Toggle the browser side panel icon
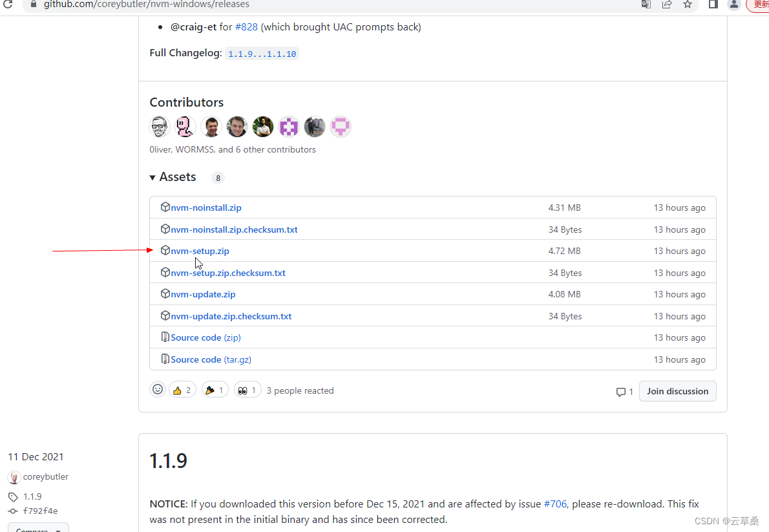 pyautogui.click(x=713, y=5)
